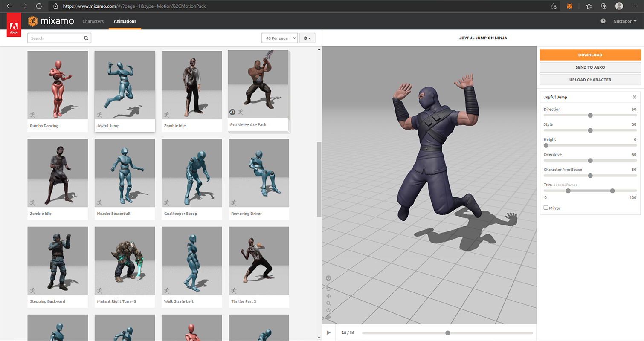Select the Animations tab
The image size is (644, 341).
[125, 21]
